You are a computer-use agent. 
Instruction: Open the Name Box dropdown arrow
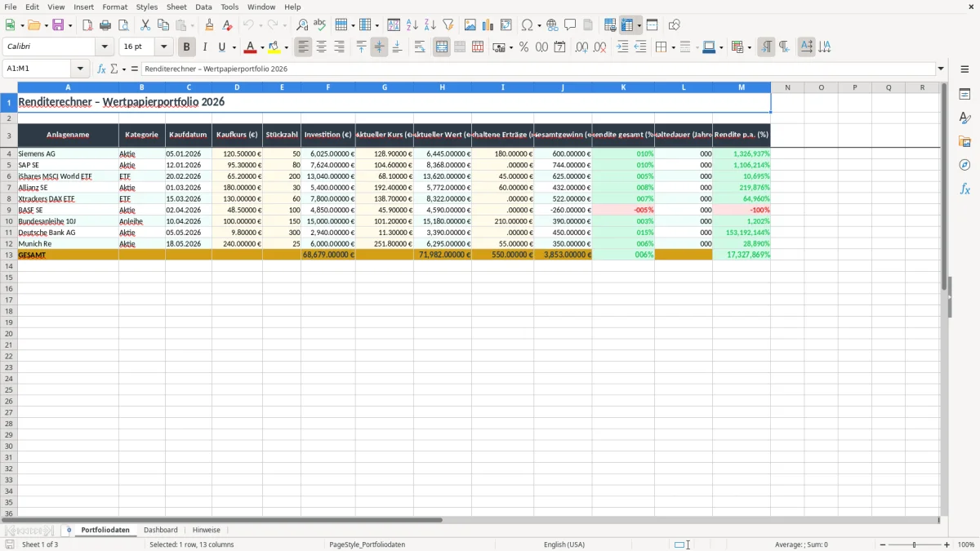(x=80, y=69)
